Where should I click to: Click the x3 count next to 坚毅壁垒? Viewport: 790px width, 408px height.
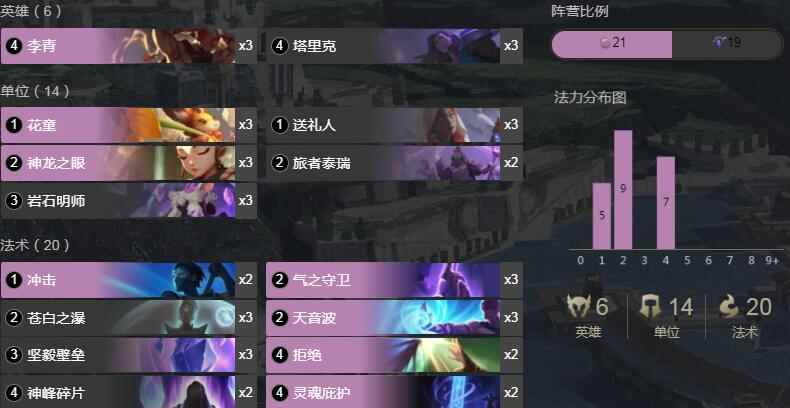pos(246,355)
